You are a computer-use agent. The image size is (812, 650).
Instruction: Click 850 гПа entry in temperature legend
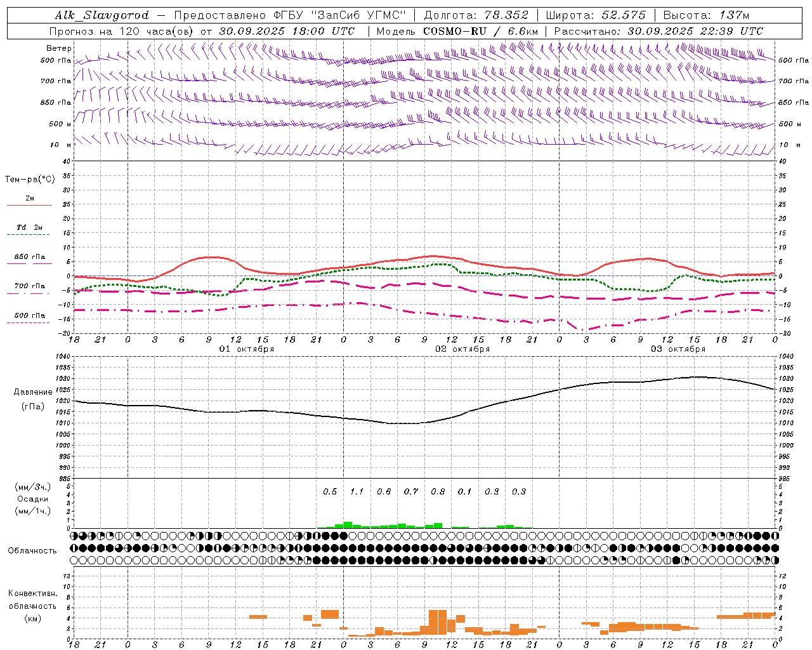tap(30, 257)
